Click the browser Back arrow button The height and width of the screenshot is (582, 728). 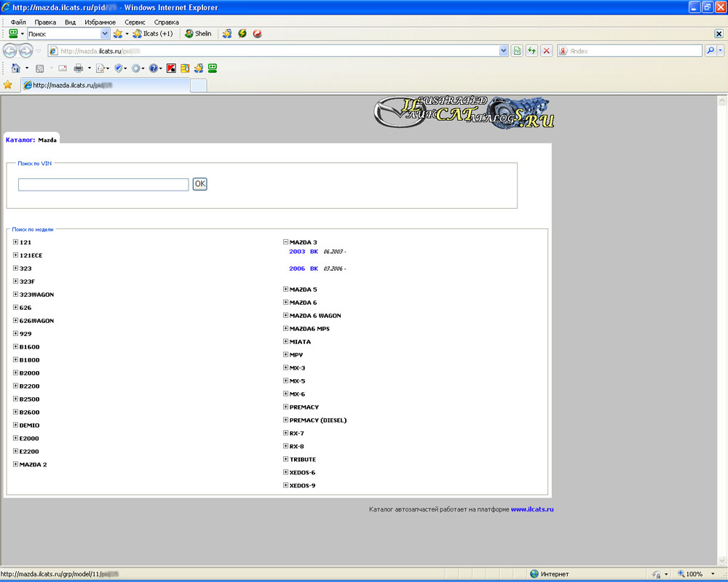click(10, 51)
